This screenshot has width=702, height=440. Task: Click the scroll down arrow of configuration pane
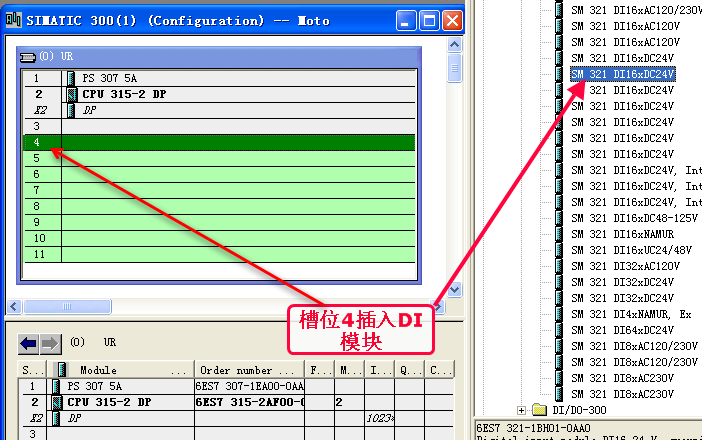point(454,290)
